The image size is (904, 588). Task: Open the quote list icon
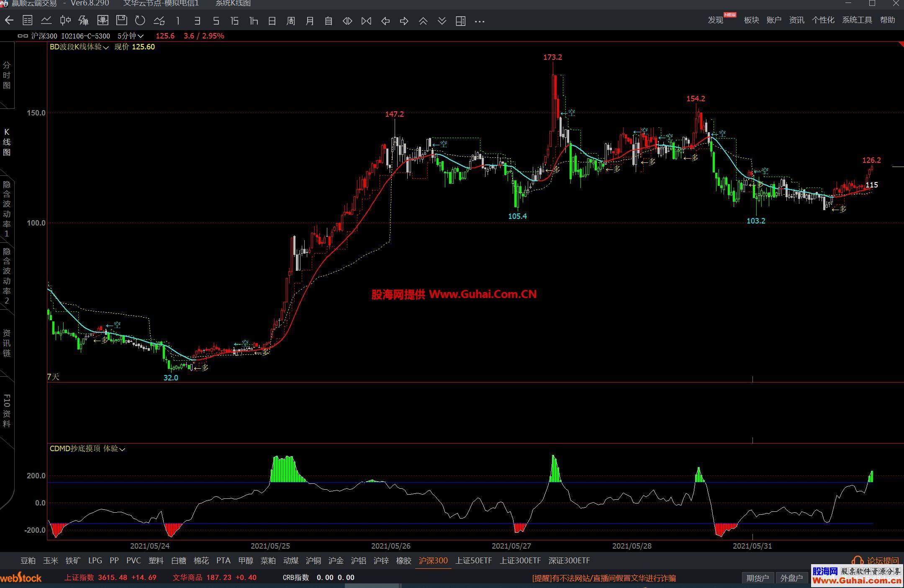[x=28, y=21]
